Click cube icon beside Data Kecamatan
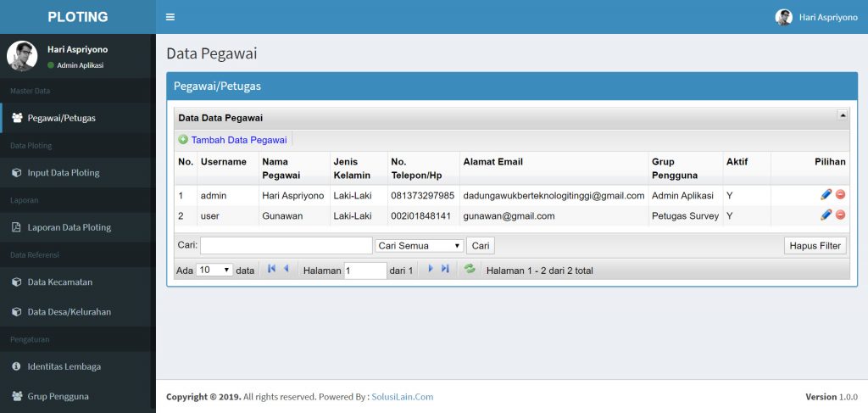 pyautogui.click(x=17, y=282)
